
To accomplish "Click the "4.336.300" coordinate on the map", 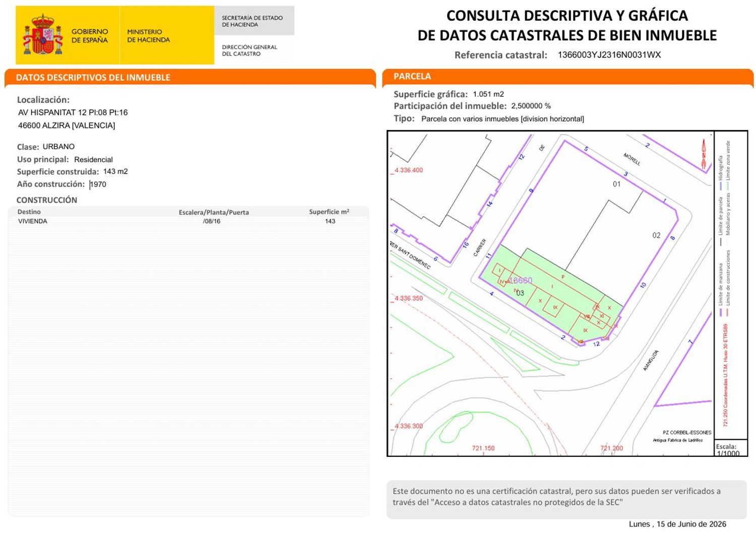I will (409, 426).
